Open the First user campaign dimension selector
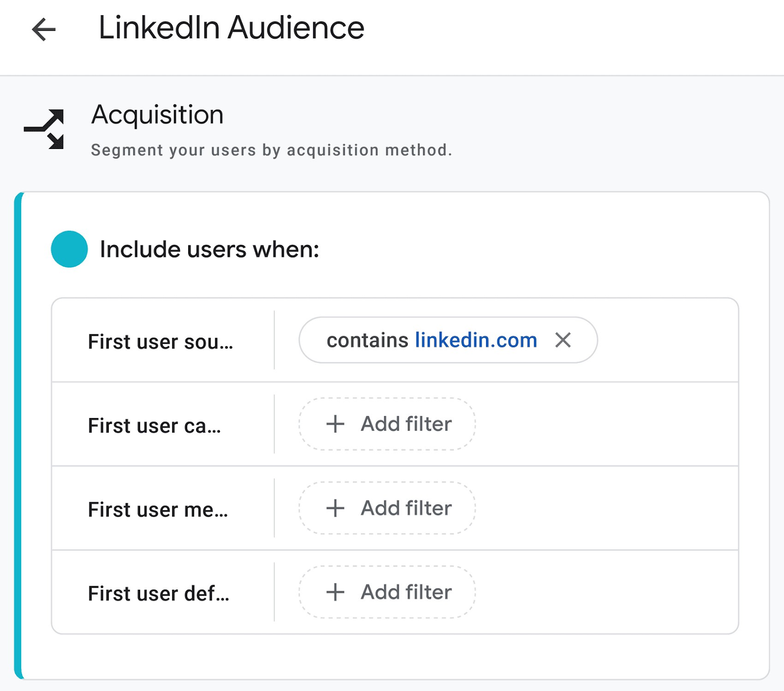Image resolution: width=784 pixels, height=691 pixels. pos(154,425)
